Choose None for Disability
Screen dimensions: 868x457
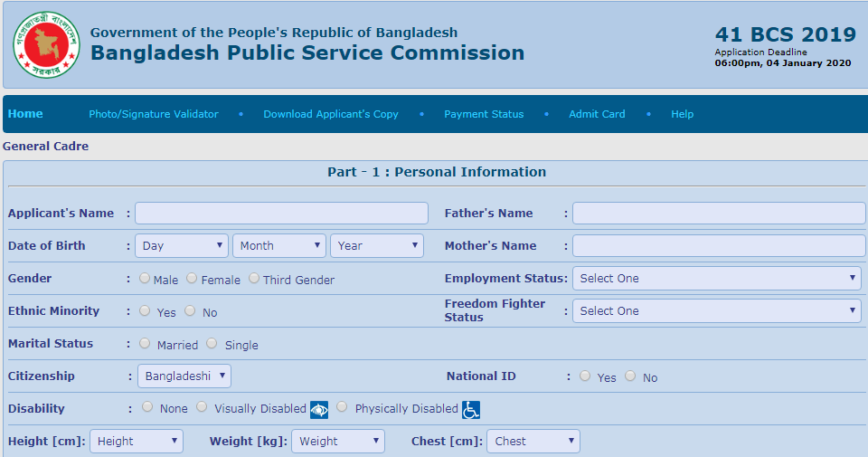point(147,407)
